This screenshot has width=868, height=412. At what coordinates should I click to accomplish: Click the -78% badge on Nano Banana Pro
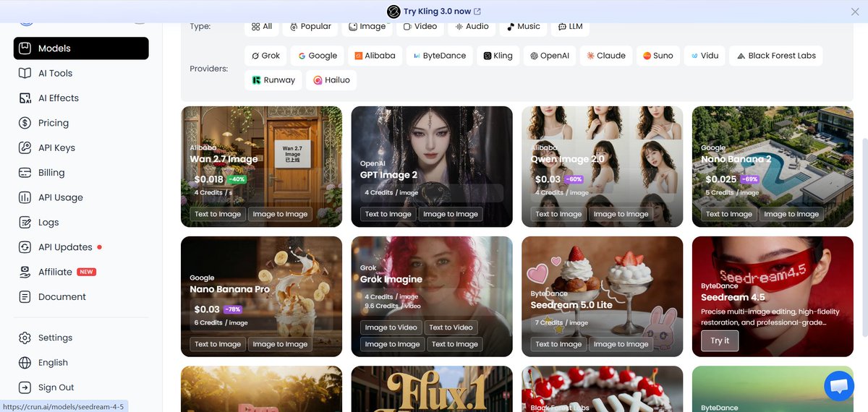click(x=233, y=309)
